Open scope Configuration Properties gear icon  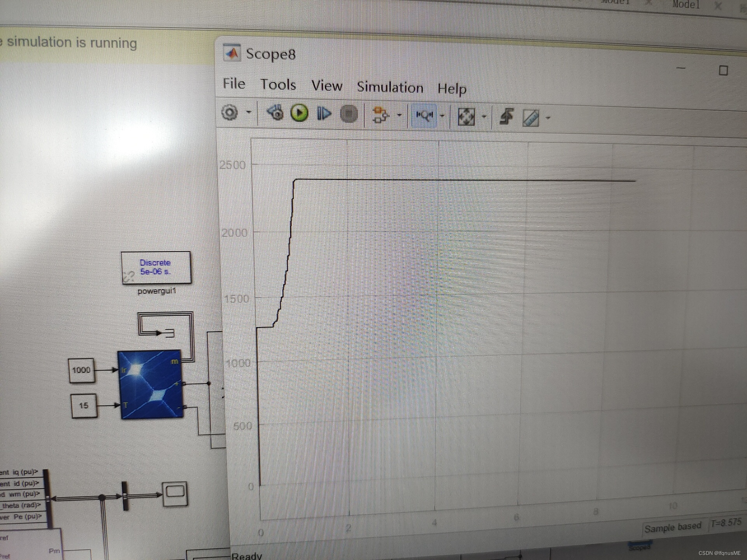coord(230,113)
